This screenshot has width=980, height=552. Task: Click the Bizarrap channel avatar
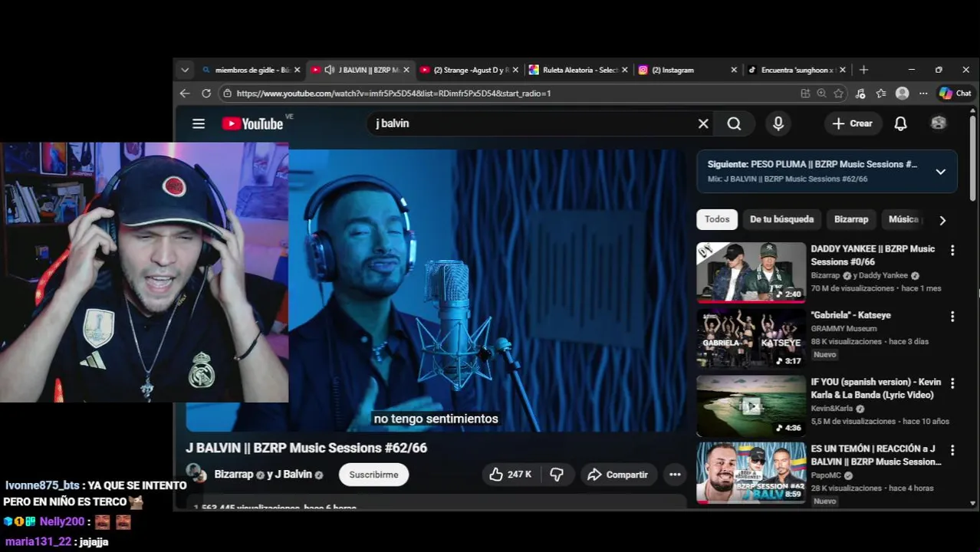tap(196, 474)
